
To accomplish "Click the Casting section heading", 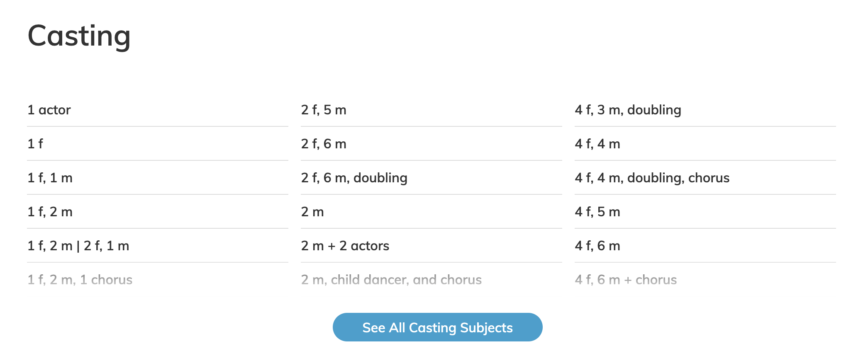I will click(x=79, y=36).
